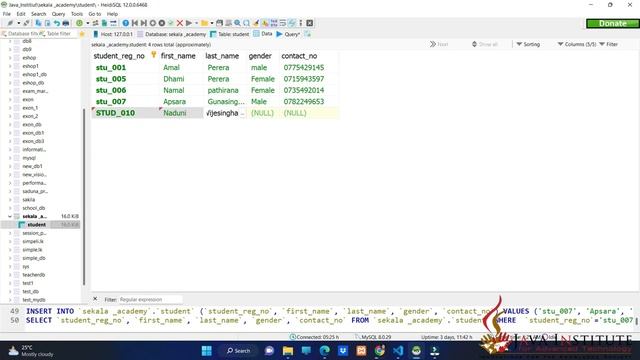The width and height of the screenshot is (640, 360).
Task: Open the Host: 127.0.0.1 tab
Action: [x=113, y=34]
